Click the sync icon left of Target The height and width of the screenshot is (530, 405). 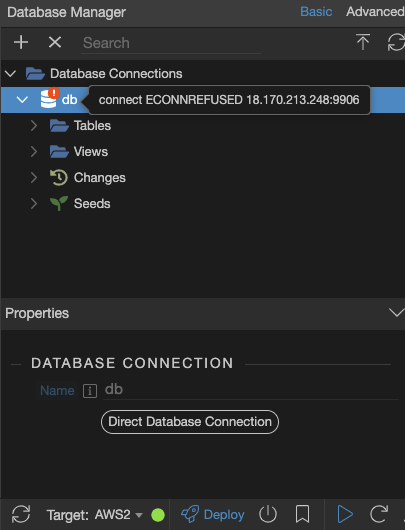pos(21,514)
